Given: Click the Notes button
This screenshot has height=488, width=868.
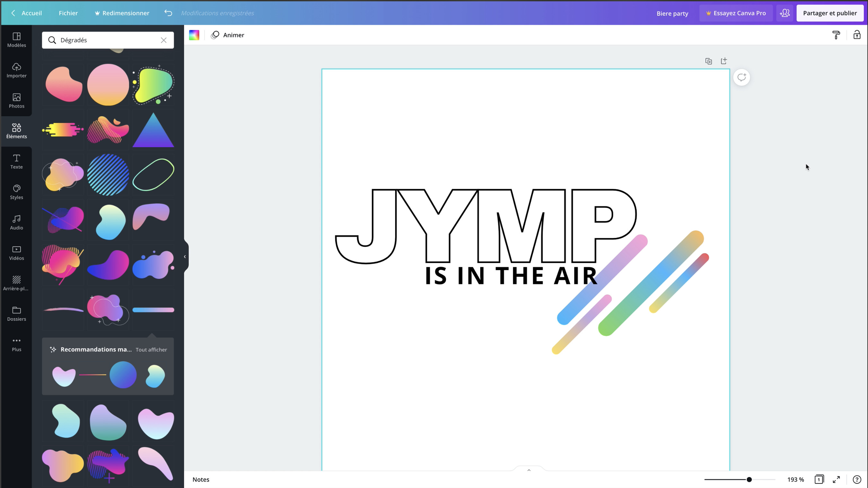Looking at the screenshot, I should 201,479.
